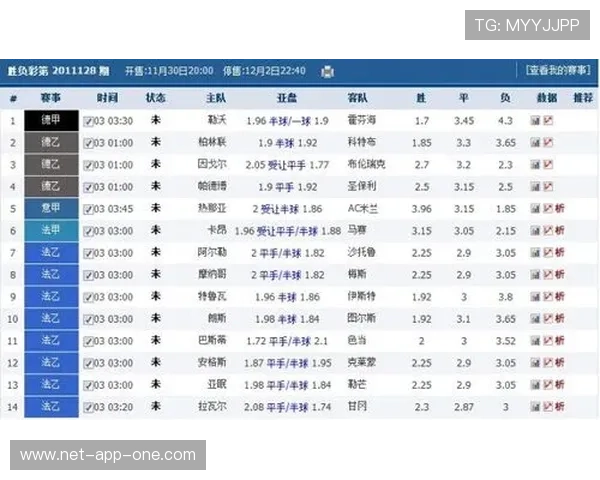Open data chart icon for row 7 阿尔勒
The height and width of the screenshot is (480, 600).
535,253
